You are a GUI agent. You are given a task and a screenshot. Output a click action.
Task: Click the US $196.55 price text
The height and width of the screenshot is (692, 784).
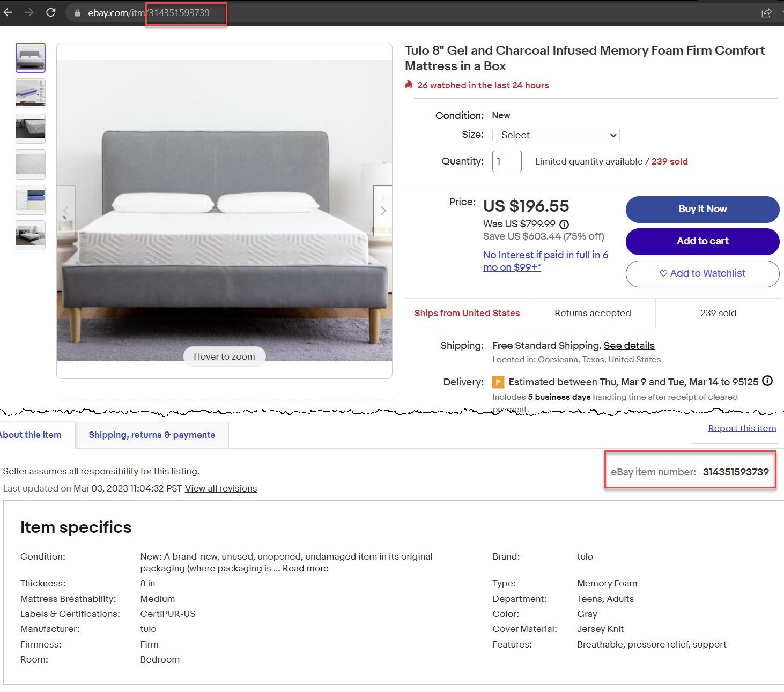(x=526, y=206)
